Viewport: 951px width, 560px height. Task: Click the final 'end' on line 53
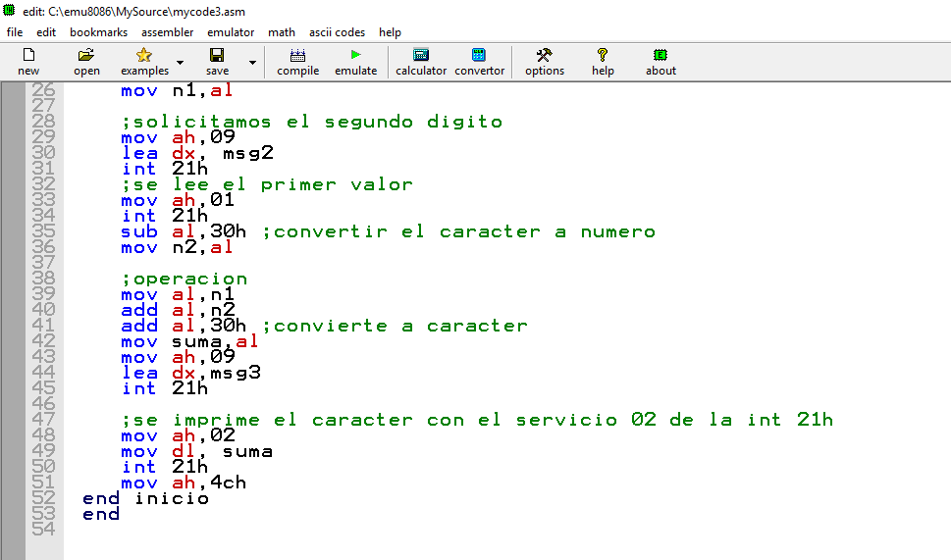(101, 515)
